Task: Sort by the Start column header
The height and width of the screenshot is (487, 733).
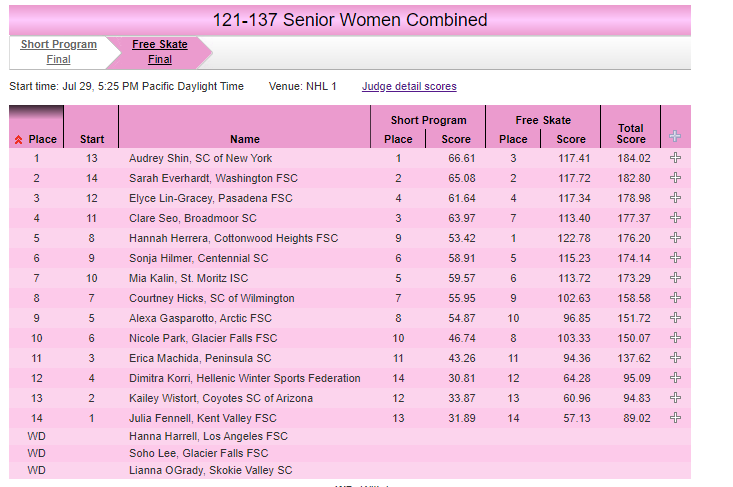Action: click(x=92, y=140)
